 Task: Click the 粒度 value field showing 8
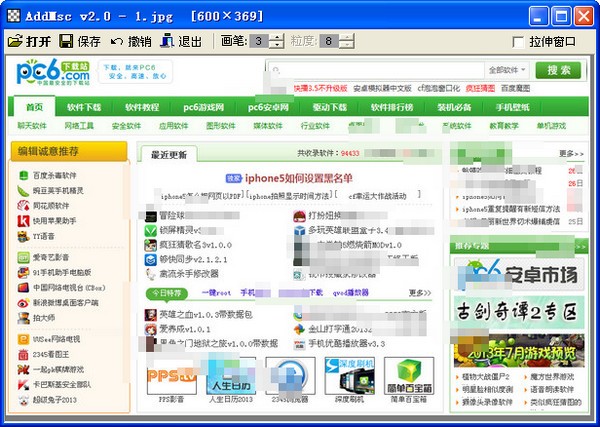329,41
